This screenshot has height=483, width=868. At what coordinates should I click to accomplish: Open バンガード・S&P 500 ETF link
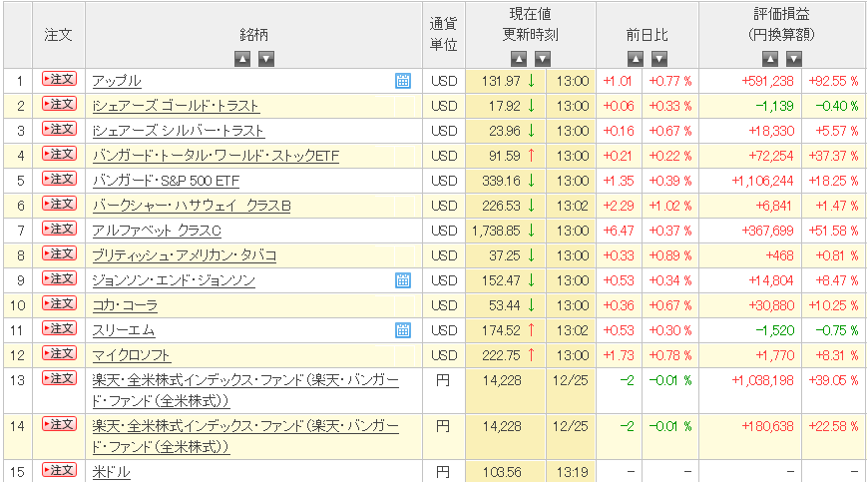[x=166, y=181]
